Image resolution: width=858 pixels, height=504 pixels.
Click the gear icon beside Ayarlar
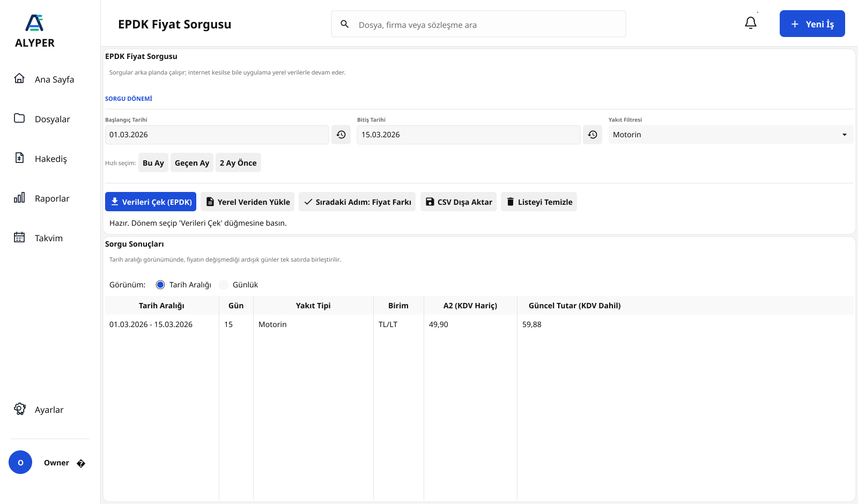(x=20, y=409)
